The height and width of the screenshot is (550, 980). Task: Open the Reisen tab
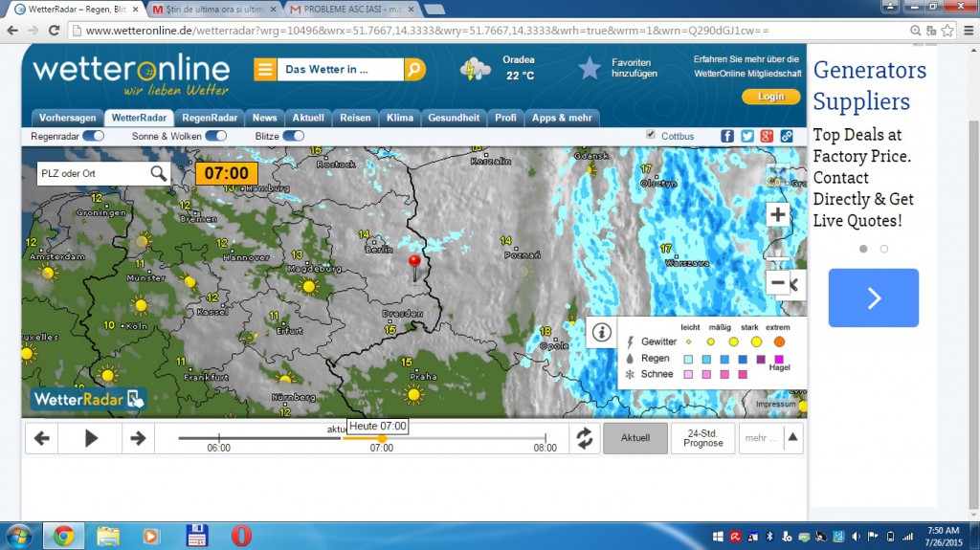coord(355,118)
